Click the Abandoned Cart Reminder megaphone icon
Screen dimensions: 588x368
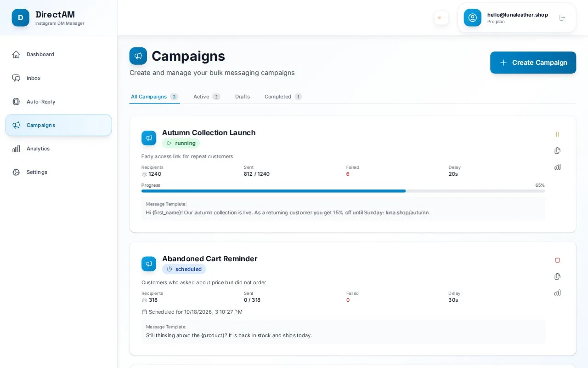(149, 264)
